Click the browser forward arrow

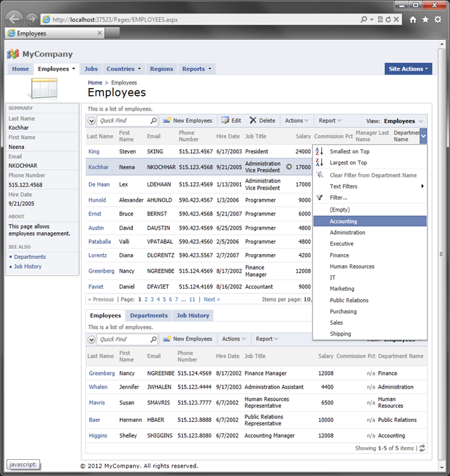click(32, 19)
